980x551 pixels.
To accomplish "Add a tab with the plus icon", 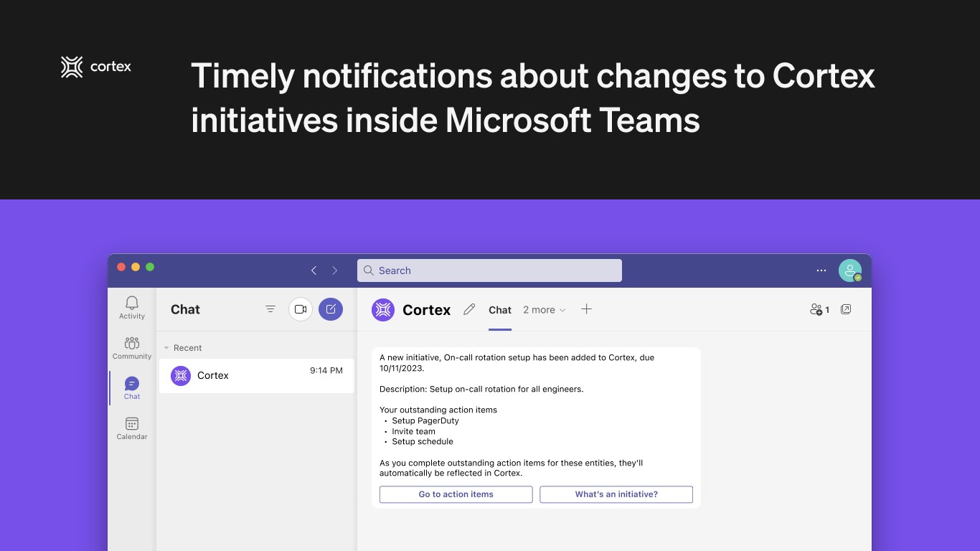I will pyautogui.click(x=586, y=309).
